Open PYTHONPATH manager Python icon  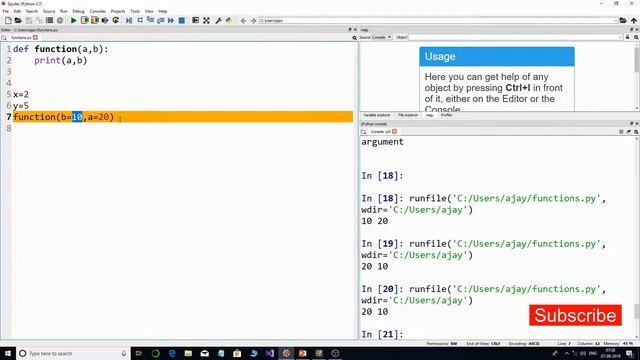(x=229, y=20)
